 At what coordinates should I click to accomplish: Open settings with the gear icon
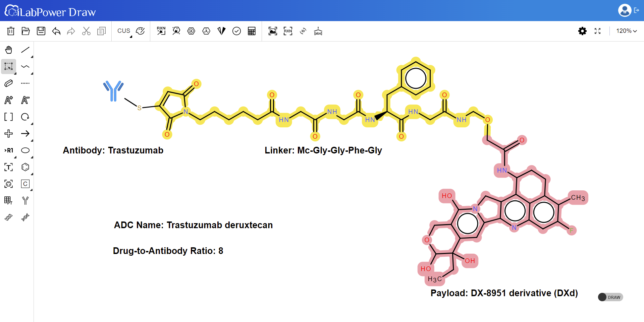(582, 31)
